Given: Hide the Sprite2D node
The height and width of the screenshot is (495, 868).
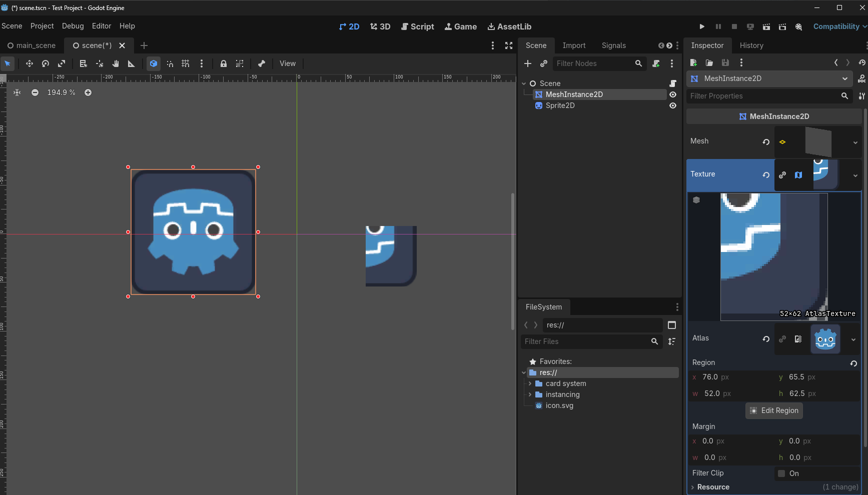Looking at the screenshot, I should click(673, 105).
